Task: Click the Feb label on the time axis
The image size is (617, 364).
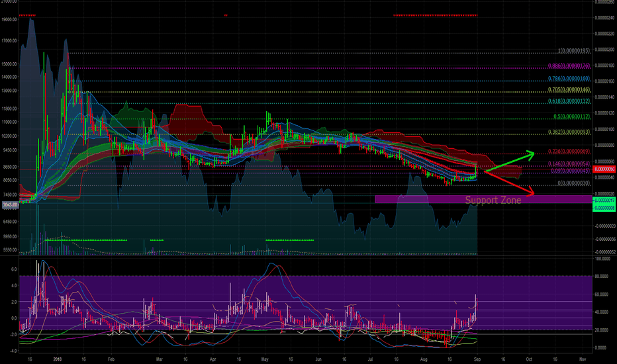Action: pos(111,359)
